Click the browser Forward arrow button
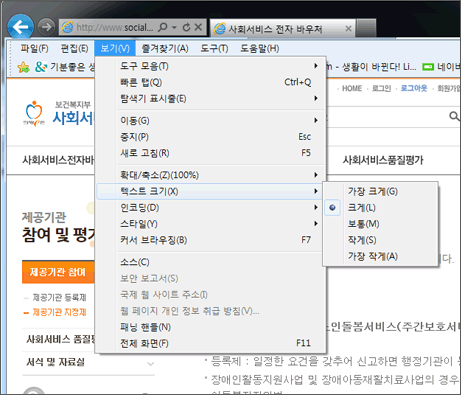The height and width of the screenshot is (395, 461). pos(46,27)
